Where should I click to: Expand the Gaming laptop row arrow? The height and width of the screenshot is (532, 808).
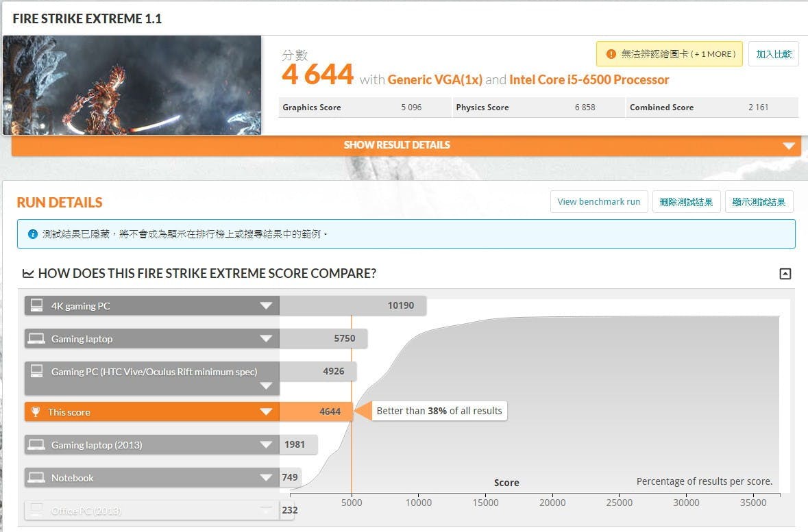point(266,339)
